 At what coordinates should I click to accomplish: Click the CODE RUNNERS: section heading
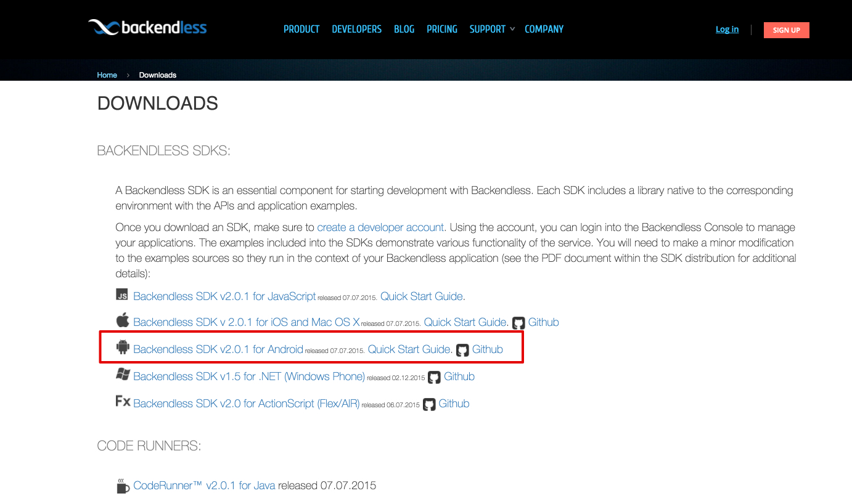coord(149,446)
